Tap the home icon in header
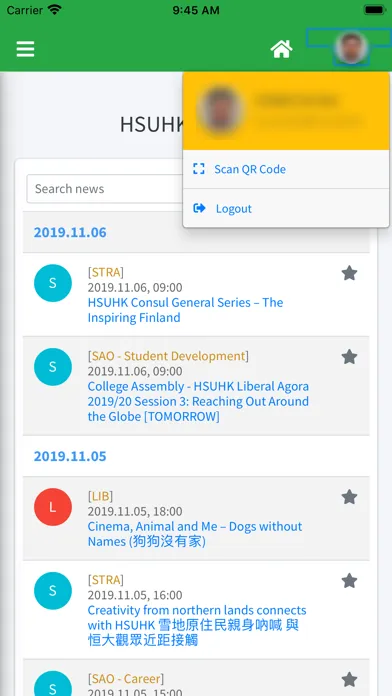The image size is (392, 696). [281, 49]
